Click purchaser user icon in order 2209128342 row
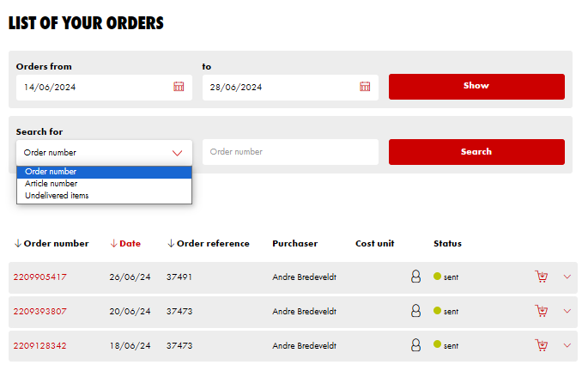Screen dimensions: 588x365 tap(415, 345)
